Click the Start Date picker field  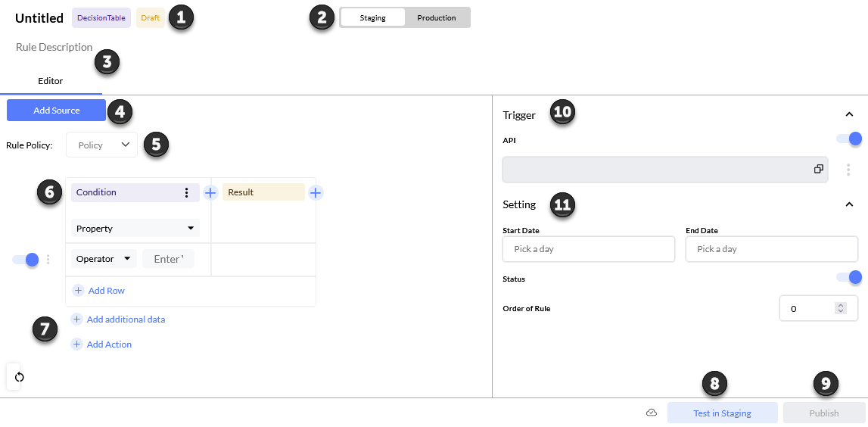click(588, 249)
